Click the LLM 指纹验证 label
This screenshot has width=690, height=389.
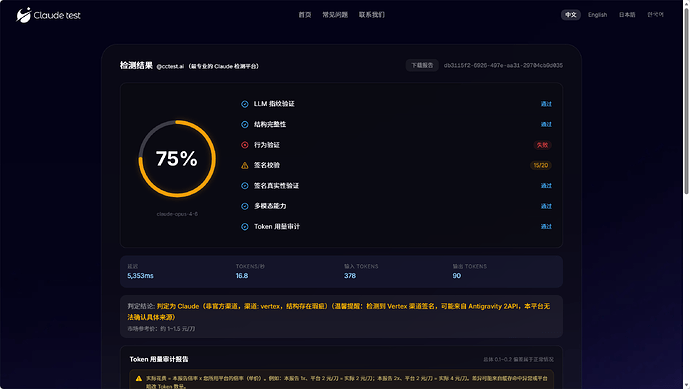click(x=274, y=104)
